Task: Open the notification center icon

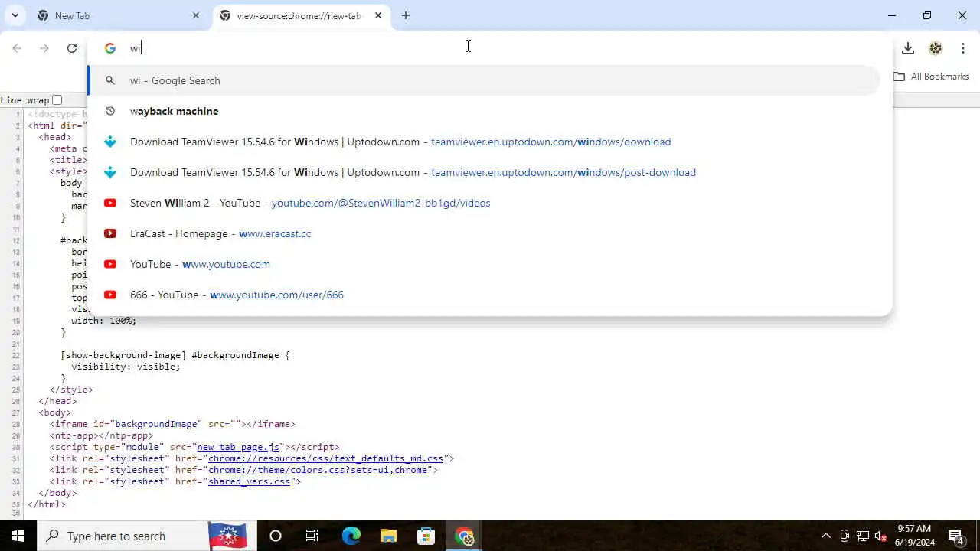Action: (955, 536)
